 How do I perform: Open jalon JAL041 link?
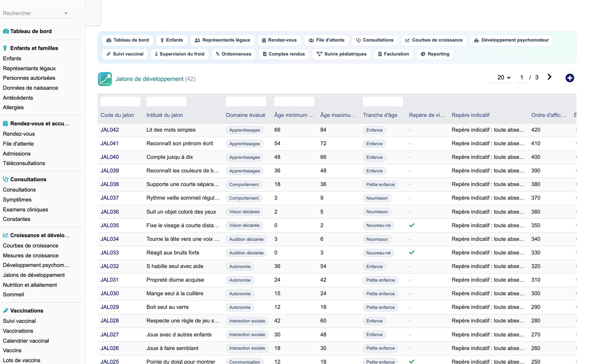coord(110,144)
